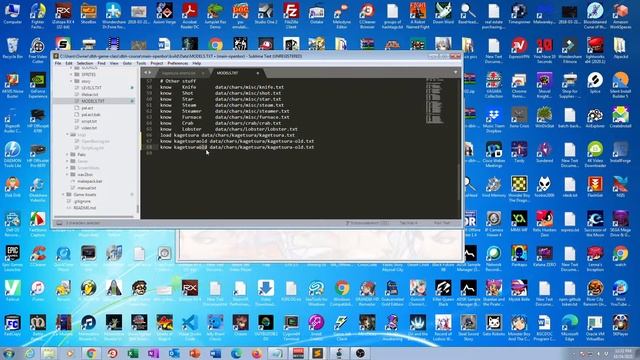
Task: Open PowerPoint from the taskbar
Action: (195, 353)
